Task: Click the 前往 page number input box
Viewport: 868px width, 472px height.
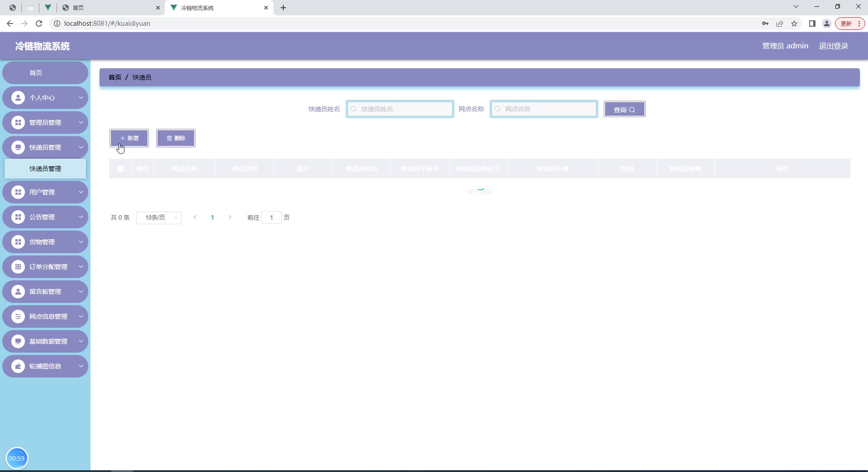Action: 272,218
